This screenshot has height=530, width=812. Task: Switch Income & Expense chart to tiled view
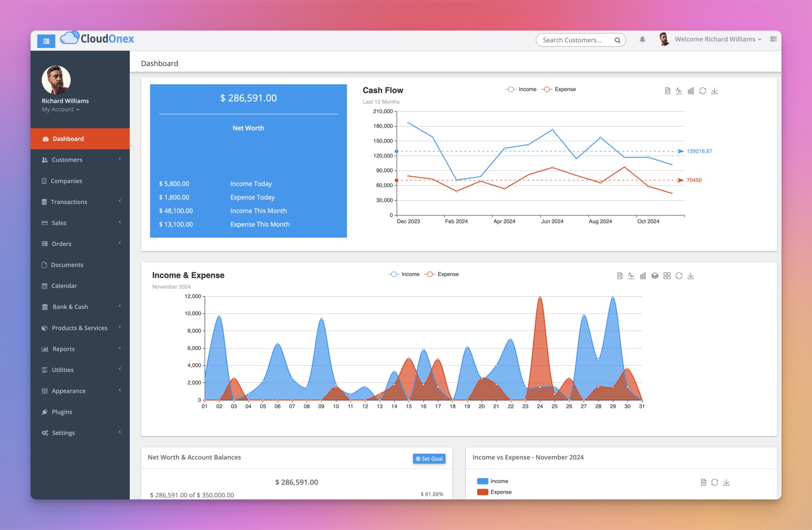pos(667,276)
